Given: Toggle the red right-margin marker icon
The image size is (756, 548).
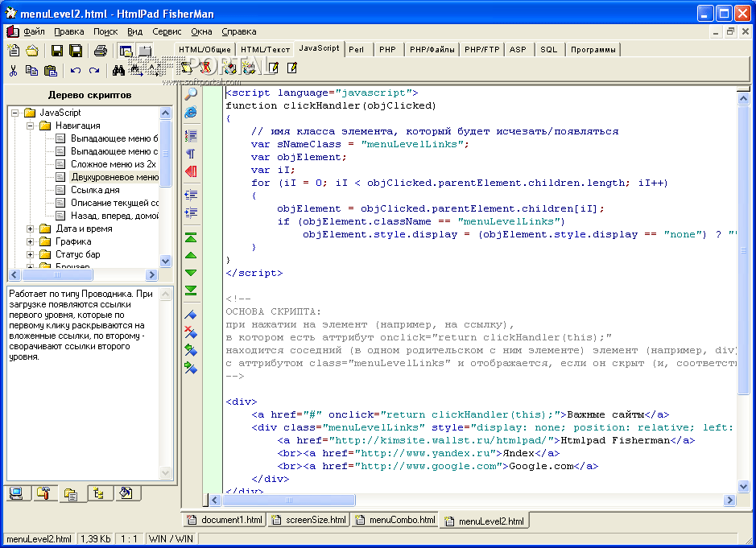Looking at the screenshot, I should [191, 171].
